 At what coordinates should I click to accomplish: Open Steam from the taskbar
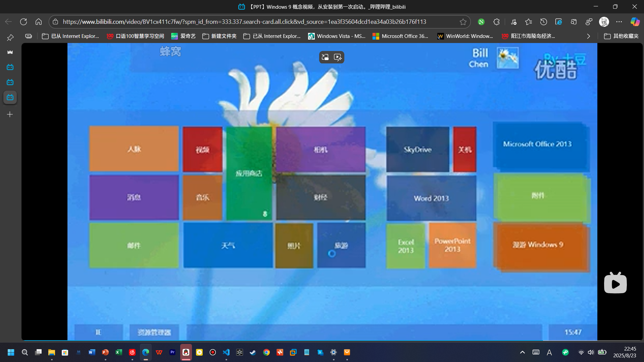(253, 352)
